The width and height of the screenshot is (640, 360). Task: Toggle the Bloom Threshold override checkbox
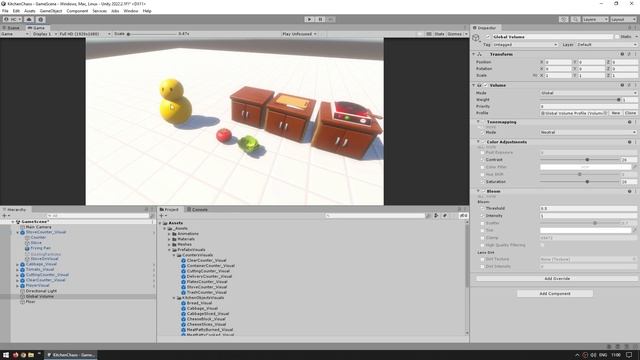pos(482,209)
